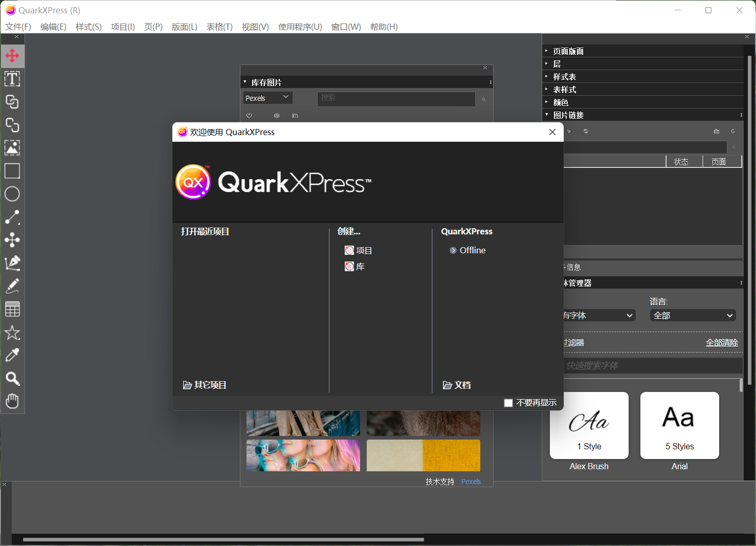This screenshot has width=756, height=546.
Task: Click the refresh icon in picture links panel
Action: point(732,132)
